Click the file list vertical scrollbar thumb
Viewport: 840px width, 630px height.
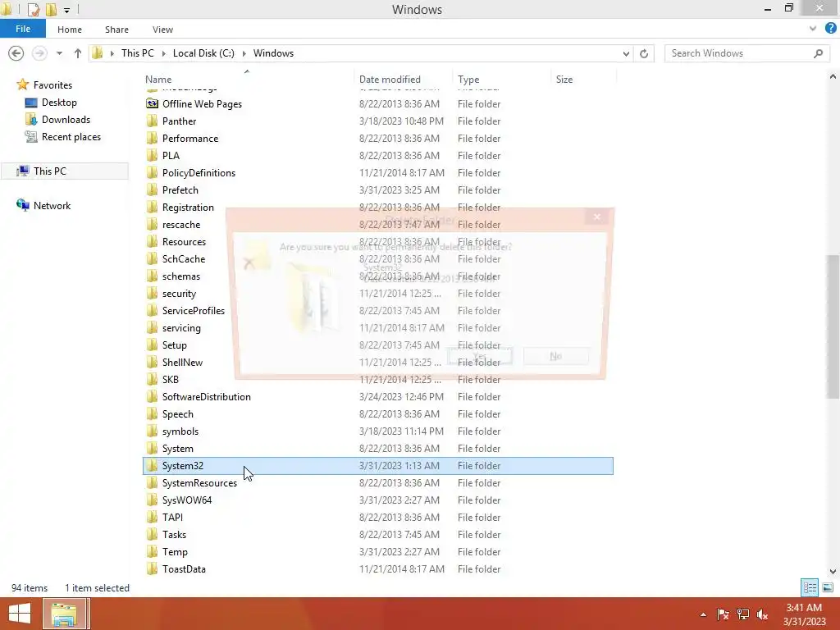tap(833, 326)
